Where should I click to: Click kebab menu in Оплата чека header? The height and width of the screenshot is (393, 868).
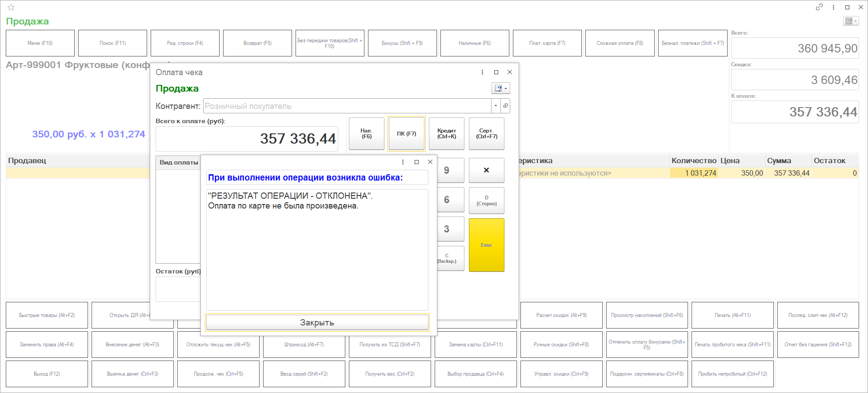click(482, 72)
